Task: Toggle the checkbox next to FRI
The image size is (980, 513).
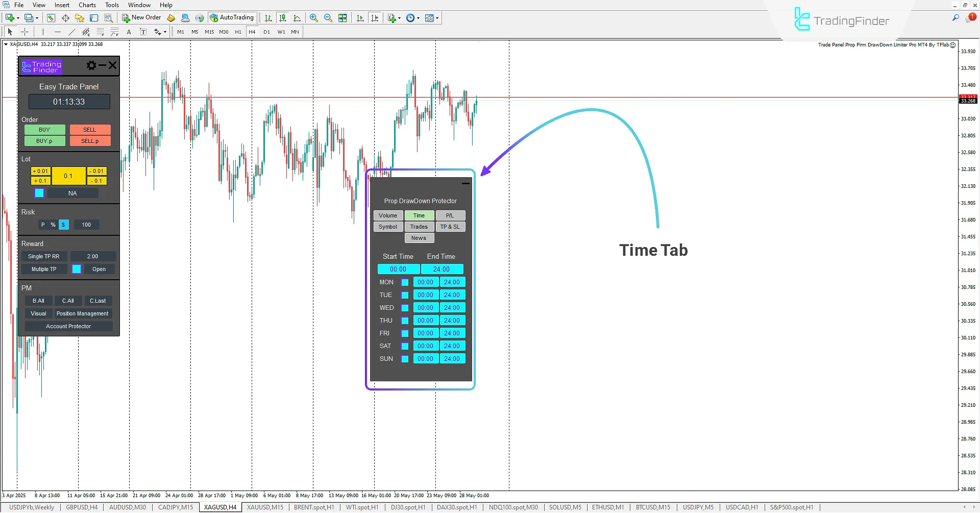Action: click(x=405, y=333)
